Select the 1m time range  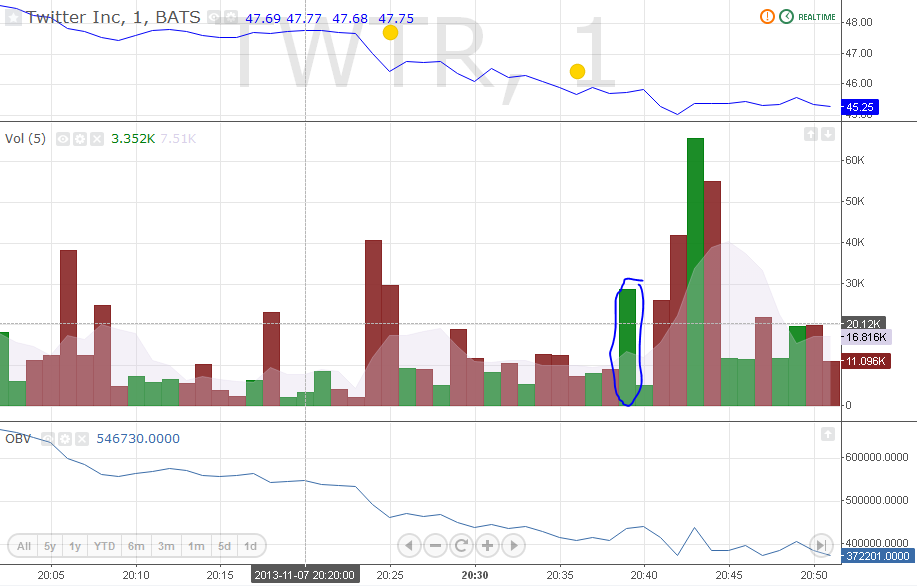(196, 546)
